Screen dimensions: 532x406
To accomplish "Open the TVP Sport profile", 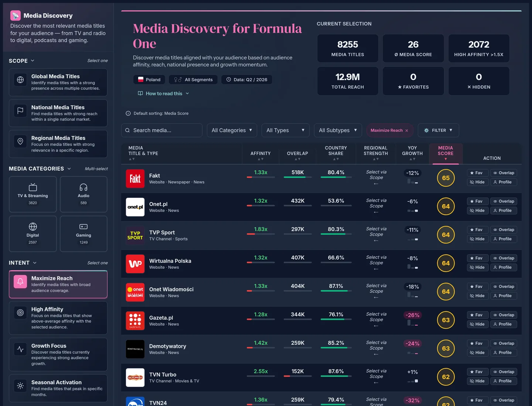I will [x=504, y=239].
